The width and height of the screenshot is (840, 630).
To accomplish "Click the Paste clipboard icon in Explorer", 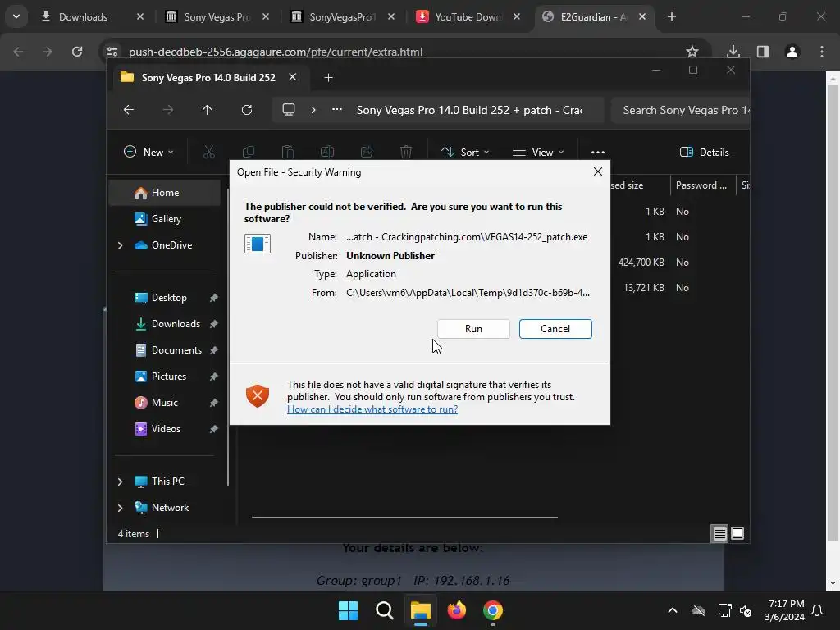I will point(288,152).
